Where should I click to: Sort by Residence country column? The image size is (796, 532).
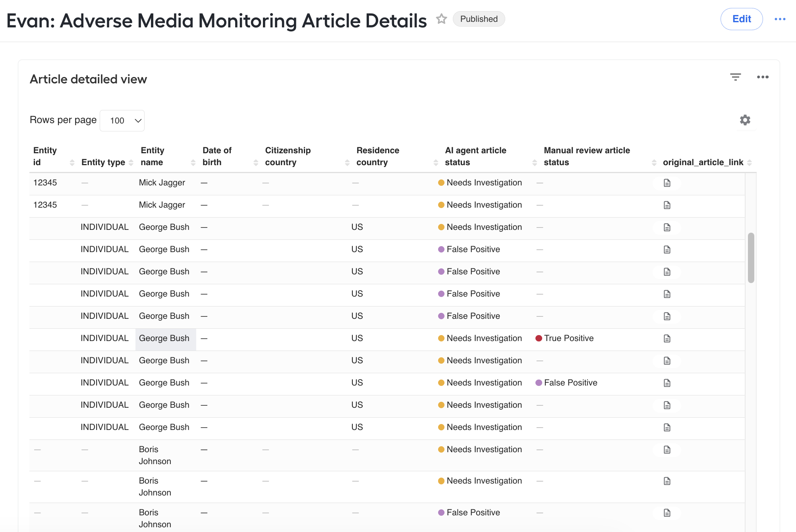click(x=436, y=162)
